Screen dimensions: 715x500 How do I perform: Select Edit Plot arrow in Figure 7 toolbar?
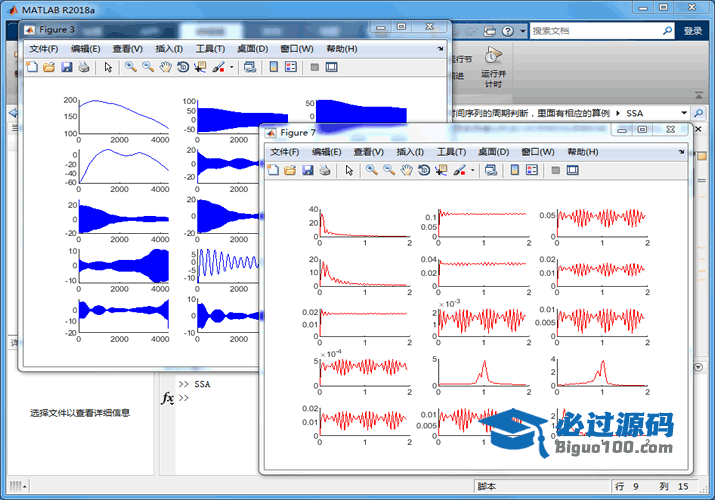(x=349, y=170)
